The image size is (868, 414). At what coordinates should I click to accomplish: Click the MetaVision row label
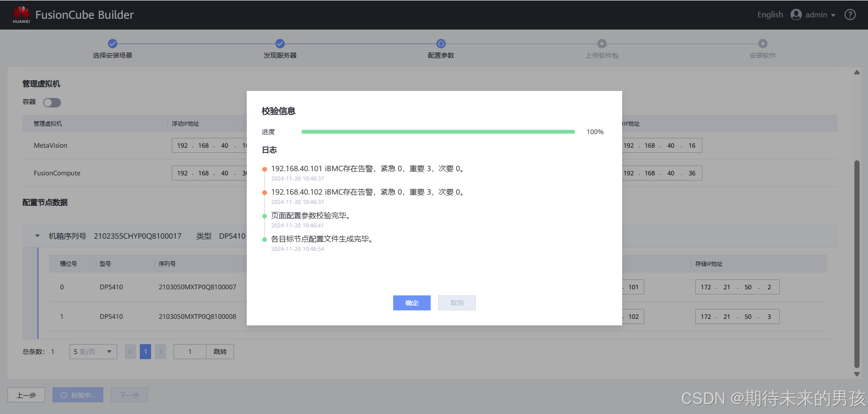point(51,145)
